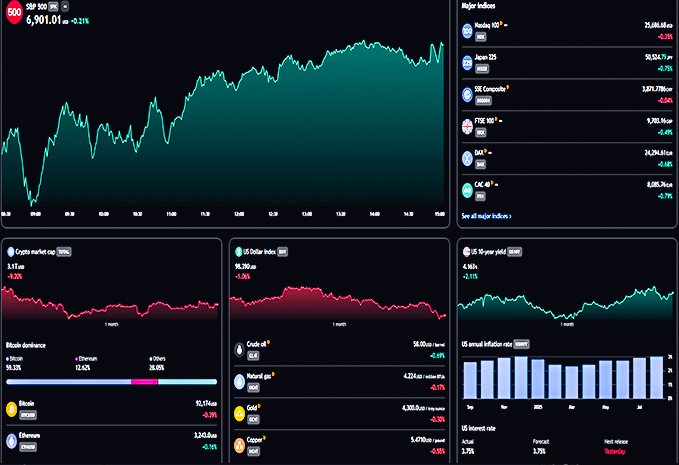Screen dimensions: 679x465
Task: Click the red S&P 500 logo icon
Action: point(12,12)
